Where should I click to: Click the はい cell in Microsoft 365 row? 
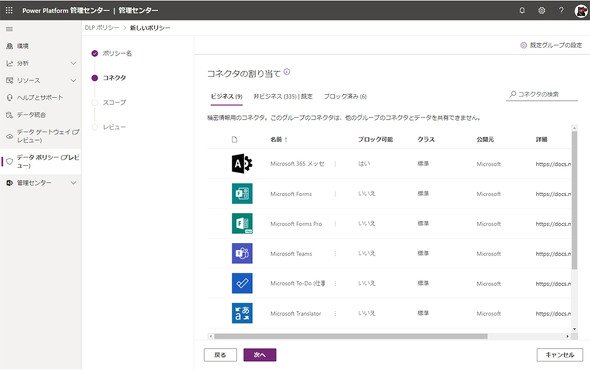pos(364,164)
